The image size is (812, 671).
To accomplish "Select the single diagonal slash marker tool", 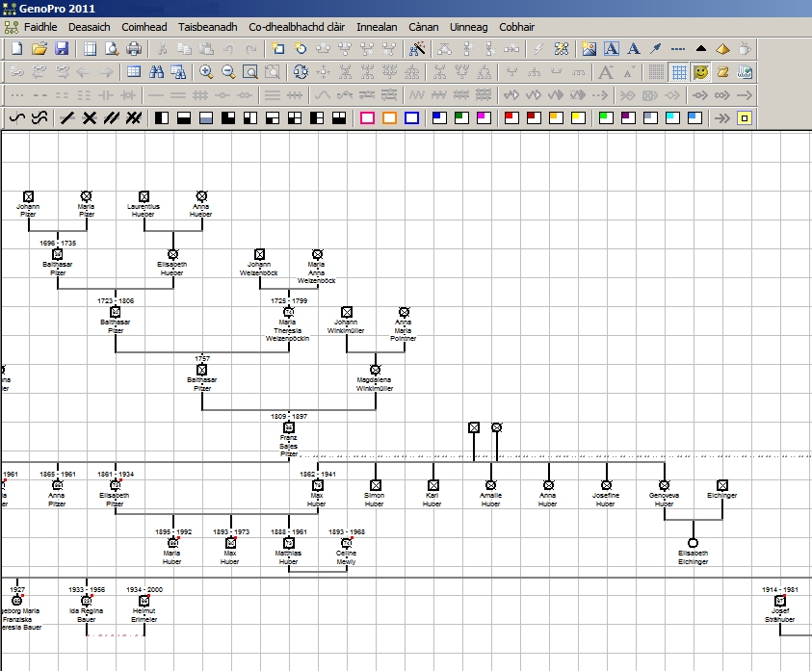I will coord(66,117).
